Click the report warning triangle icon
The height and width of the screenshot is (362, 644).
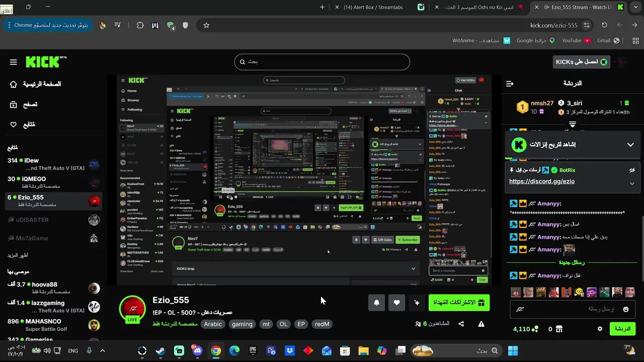481,324
